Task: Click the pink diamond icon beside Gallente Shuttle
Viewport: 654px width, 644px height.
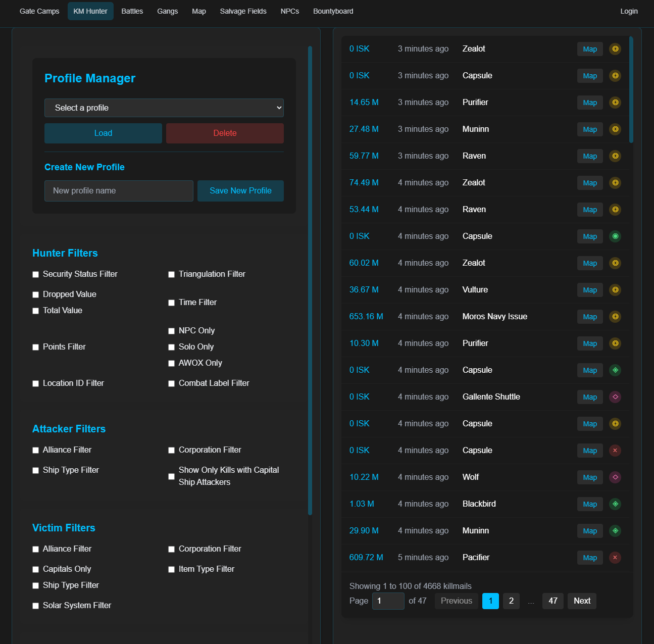Action: [x=615, y=397]
